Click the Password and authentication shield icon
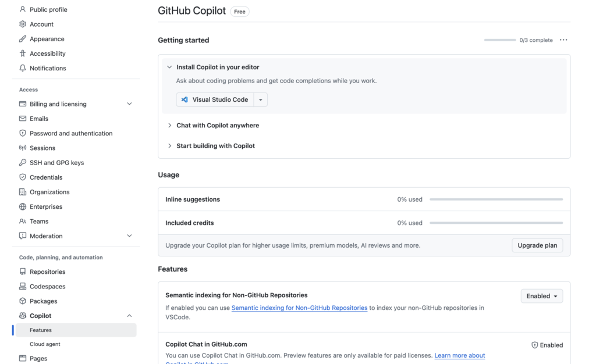Image resolution: width=596 pixels, height=364 pixels. click(23, 133)
